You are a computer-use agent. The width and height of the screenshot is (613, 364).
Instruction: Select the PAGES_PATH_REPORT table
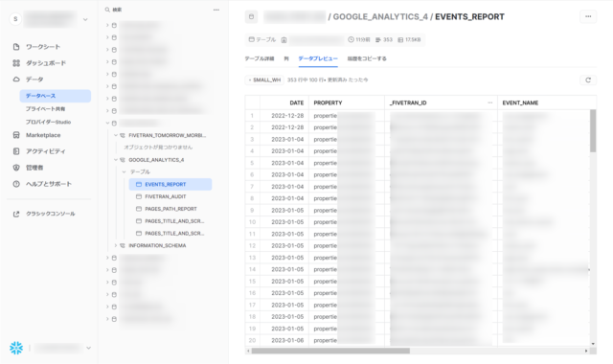click(170, 209)
